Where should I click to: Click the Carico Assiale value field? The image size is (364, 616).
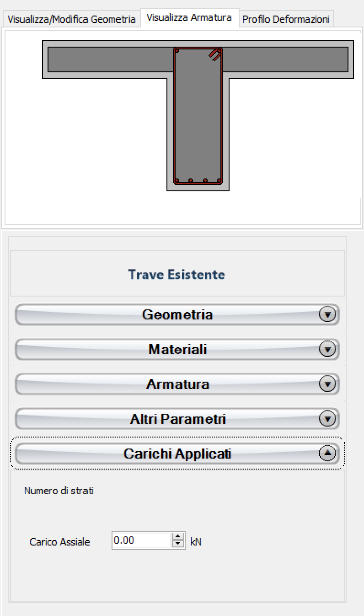[x=142, y=540]
